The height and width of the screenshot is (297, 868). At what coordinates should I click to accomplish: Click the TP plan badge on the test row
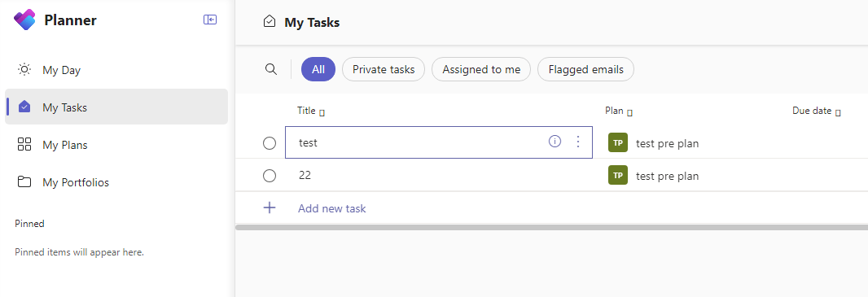618,142
